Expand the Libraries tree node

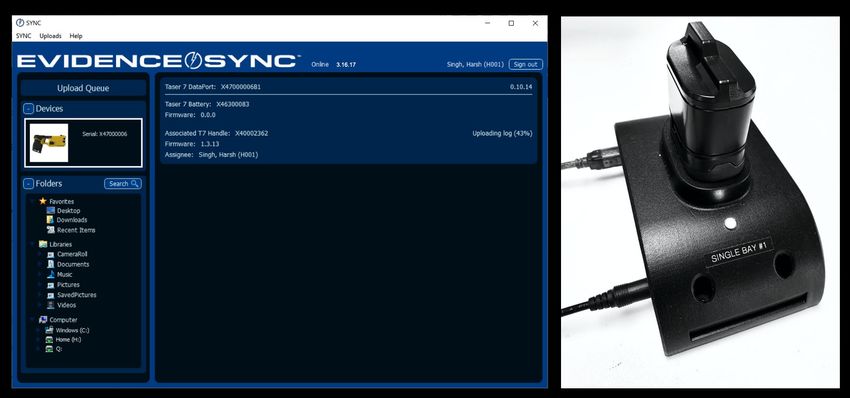[x=32, y=244]
